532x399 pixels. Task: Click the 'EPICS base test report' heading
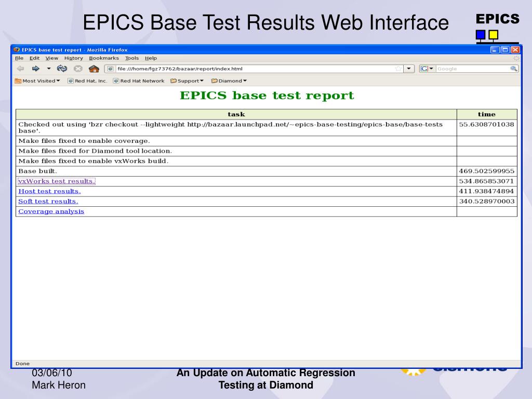click(x=267, y=96)
